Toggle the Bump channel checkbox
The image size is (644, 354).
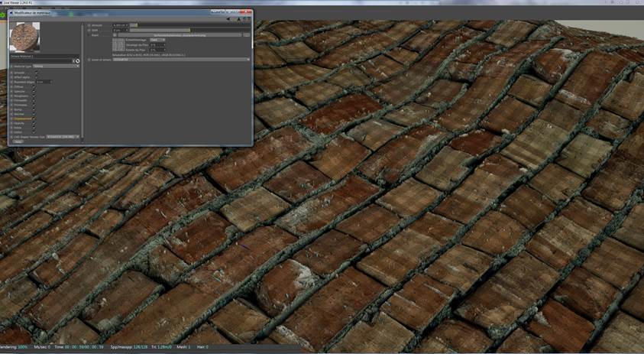[34, 109]
